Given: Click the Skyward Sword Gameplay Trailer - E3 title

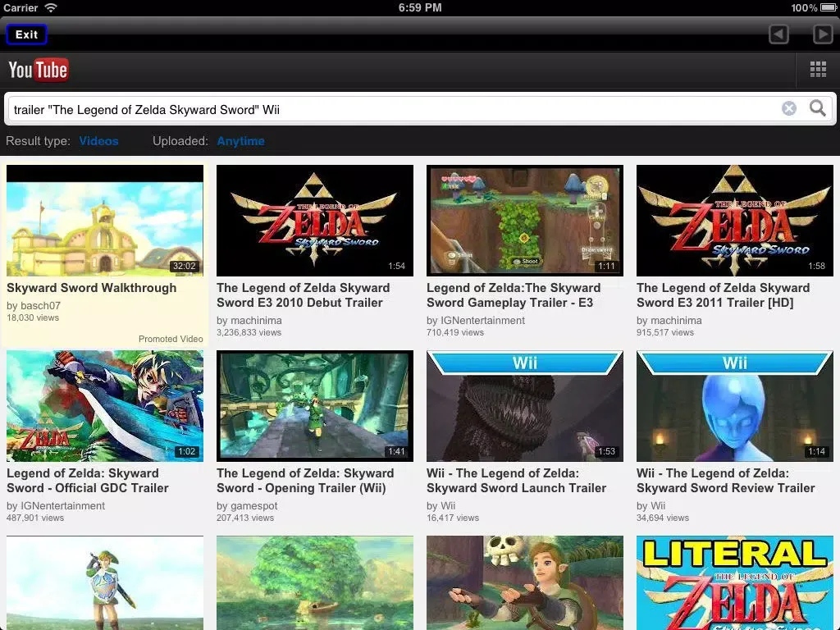Looking at the screenshot, I should pyautogui.click(x=514, y=295).
